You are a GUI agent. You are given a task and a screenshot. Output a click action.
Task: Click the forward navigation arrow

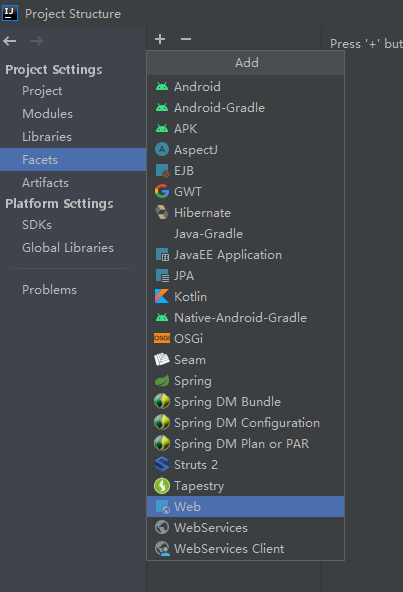pos(36,41)
